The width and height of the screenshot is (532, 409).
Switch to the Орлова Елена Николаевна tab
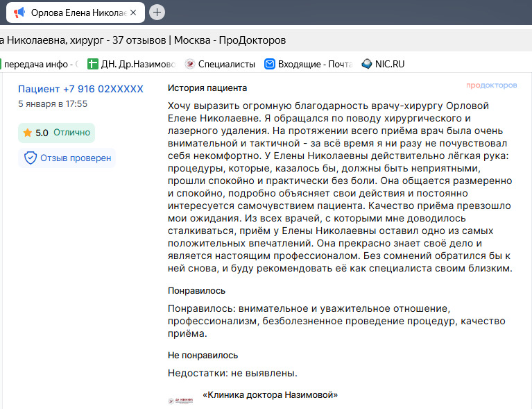tap(76, 12)
